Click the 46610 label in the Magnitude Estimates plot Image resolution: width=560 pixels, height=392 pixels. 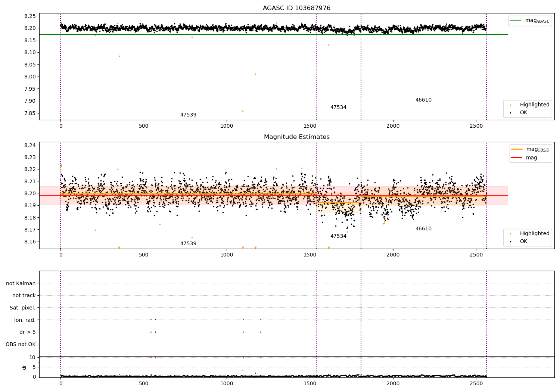pyautogui.click(x=423, y=229)
